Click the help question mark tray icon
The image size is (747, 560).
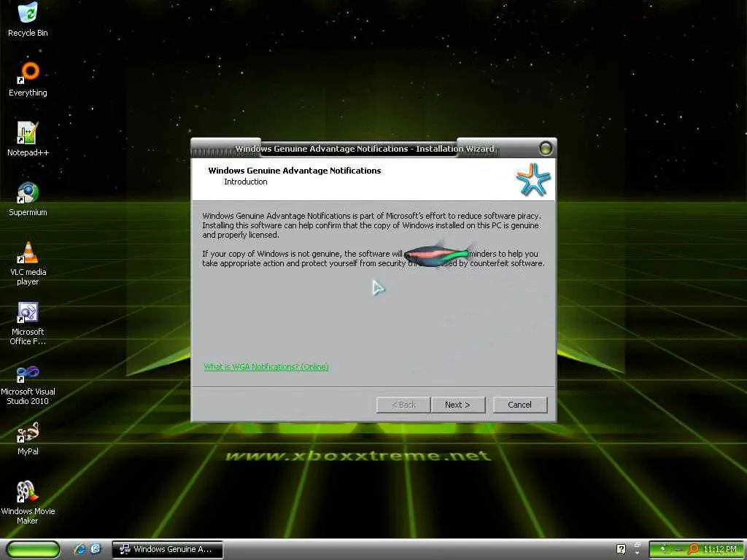click(x=621, y=549)
